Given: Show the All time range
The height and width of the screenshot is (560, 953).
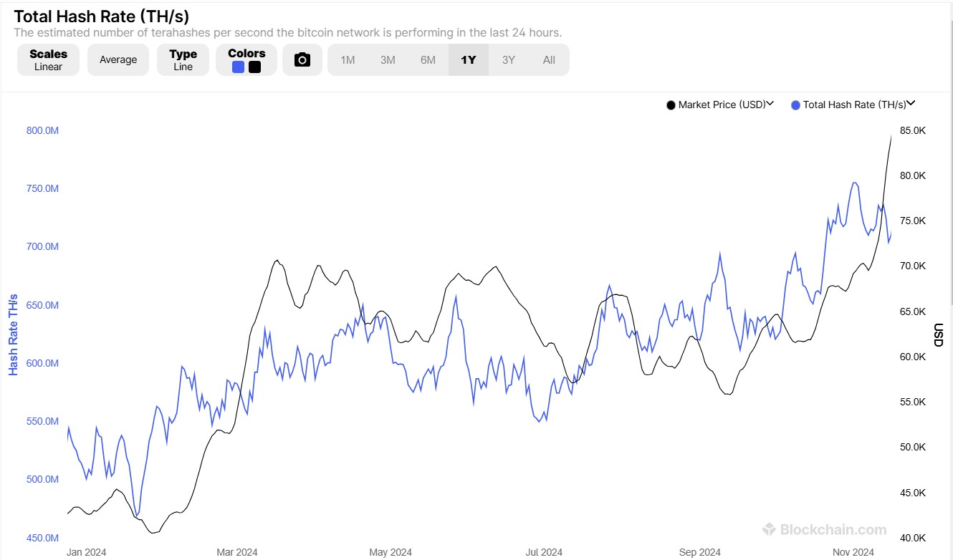Looking at the screenshot, I should click(549, 60).
